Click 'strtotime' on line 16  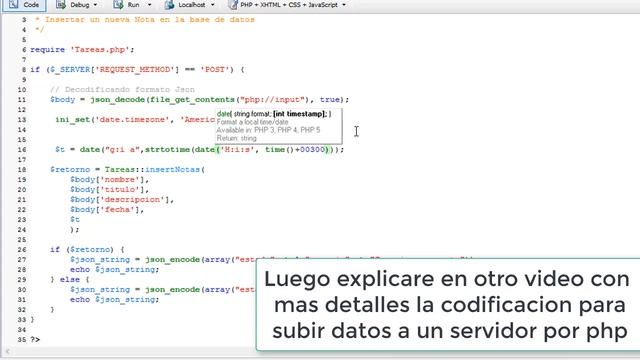pos(167,149)
